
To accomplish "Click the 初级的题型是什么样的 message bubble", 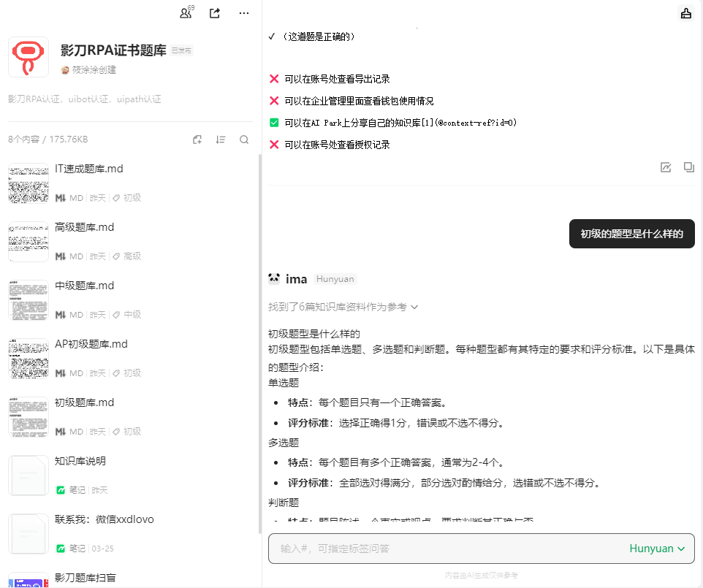I will click(631, 234).
